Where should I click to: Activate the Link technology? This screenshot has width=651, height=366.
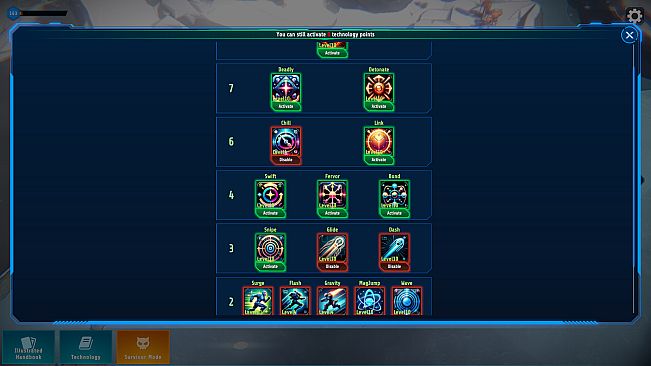[x=379, y=160]
